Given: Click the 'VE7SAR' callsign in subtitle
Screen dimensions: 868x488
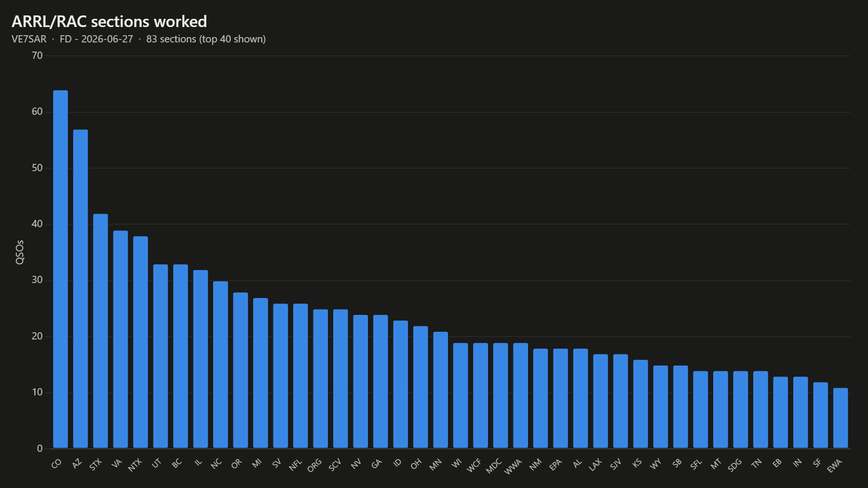Looking at the screenshot, I should click(29, 39).
